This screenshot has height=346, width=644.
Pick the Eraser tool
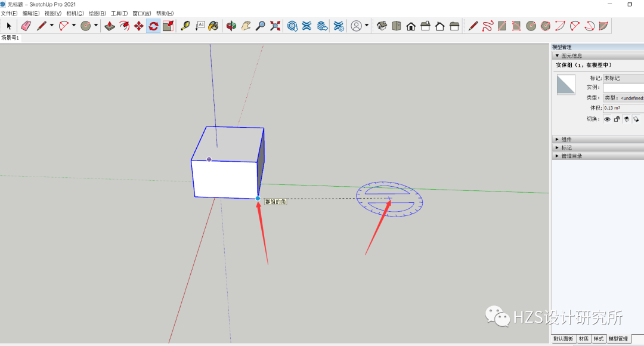point(26,26)
